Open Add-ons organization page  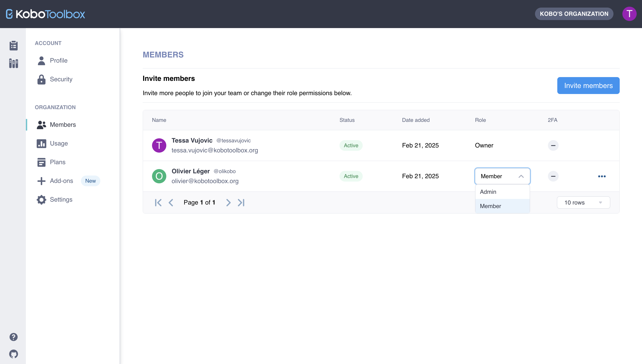[61, 181]
